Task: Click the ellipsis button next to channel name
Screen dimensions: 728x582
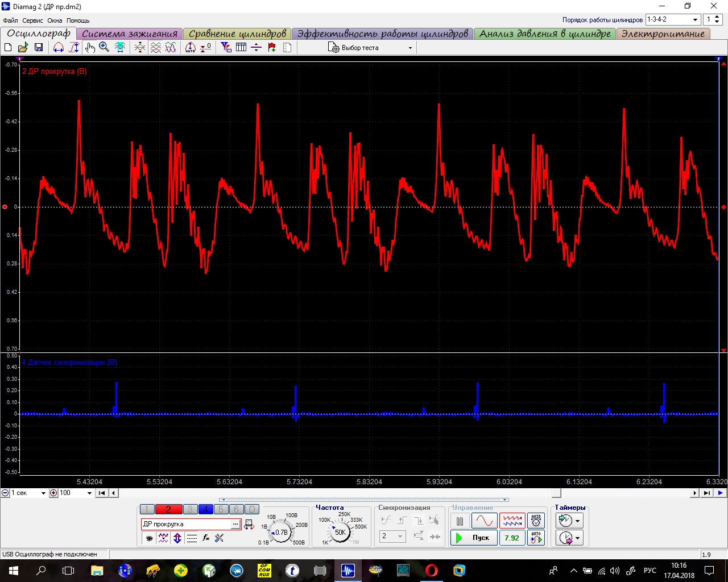Action: (x=235, y=524)
